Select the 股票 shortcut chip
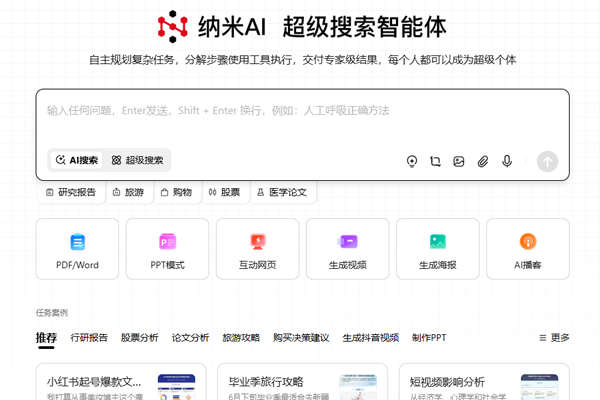This screenshot has width=600, height=400. pyautogui.click(x=225, y=192)
